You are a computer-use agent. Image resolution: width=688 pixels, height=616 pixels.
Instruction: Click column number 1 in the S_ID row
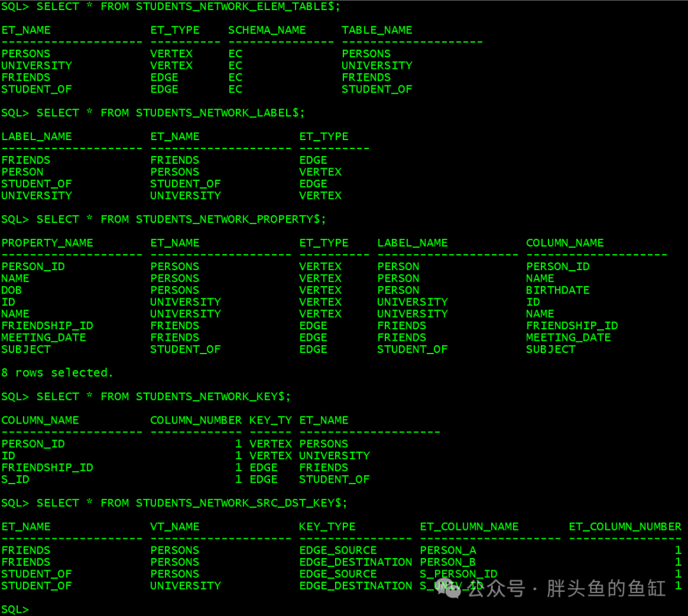coord(238,480)
